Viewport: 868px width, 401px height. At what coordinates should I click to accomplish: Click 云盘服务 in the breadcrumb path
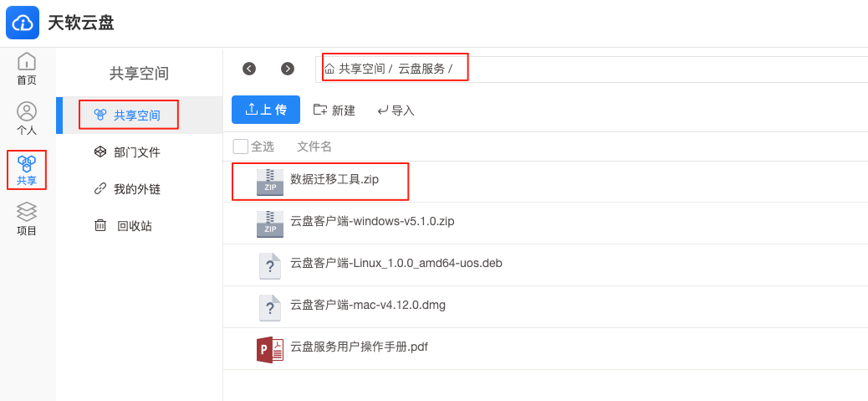point(421,69)
